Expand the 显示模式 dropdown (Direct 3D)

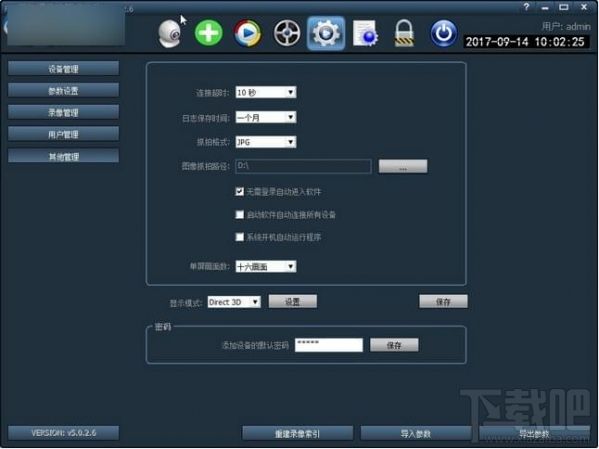pyautogui.click(x=234, y=302)
